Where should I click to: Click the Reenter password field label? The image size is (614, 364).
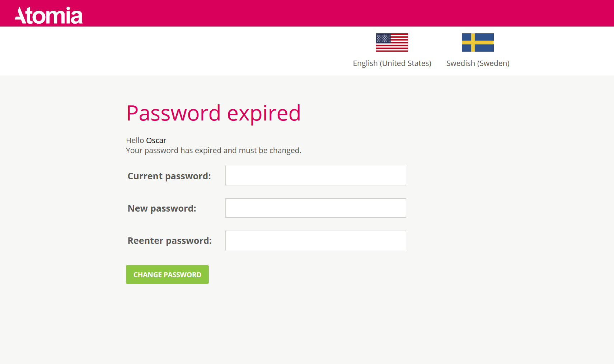(x=169, y=241)
